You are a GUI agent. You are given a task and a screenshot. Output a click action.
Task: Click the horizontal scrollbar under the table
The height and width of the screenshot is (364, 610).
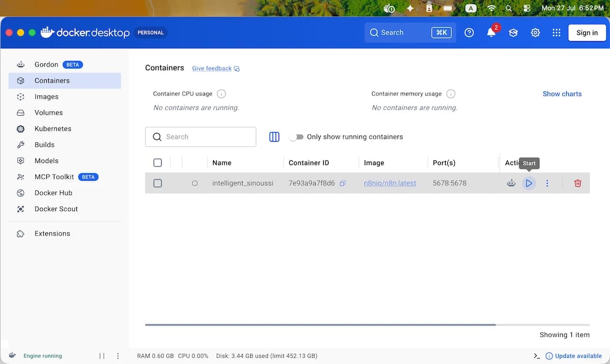coord(320,324)
